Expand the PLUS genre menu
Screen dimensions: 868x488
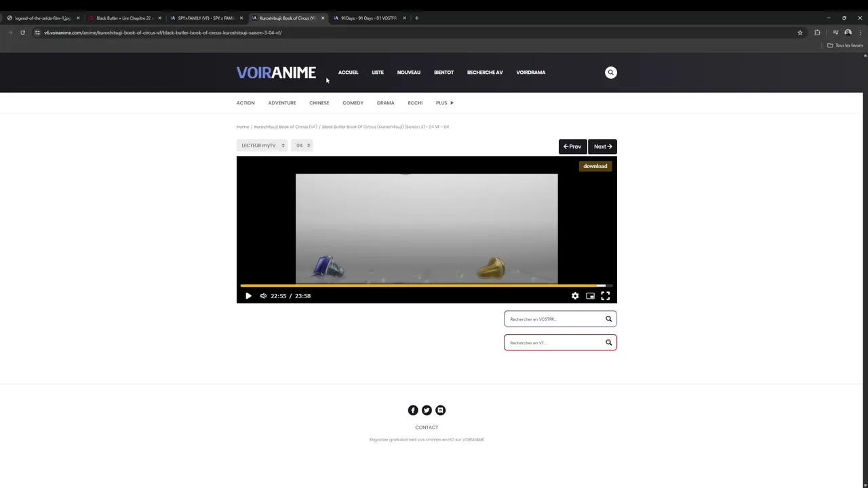pyautogui.click(x=445, y=103)
